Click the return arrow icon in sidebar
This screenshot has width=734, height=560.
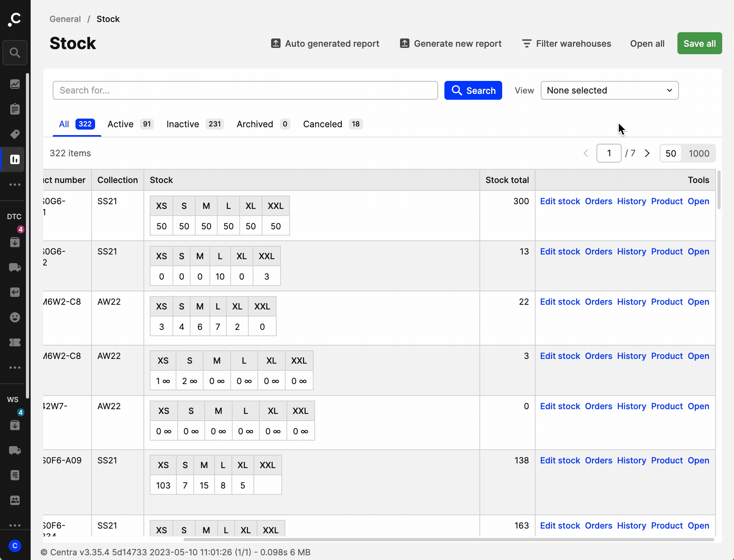(15, 292)
